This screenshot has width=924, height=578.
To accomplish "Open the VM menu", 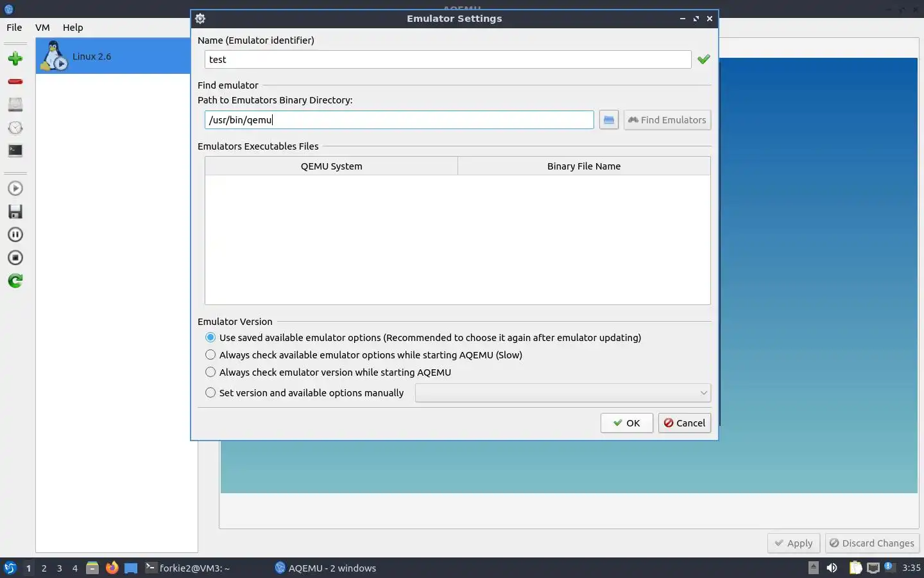I will tap(42, 28).
